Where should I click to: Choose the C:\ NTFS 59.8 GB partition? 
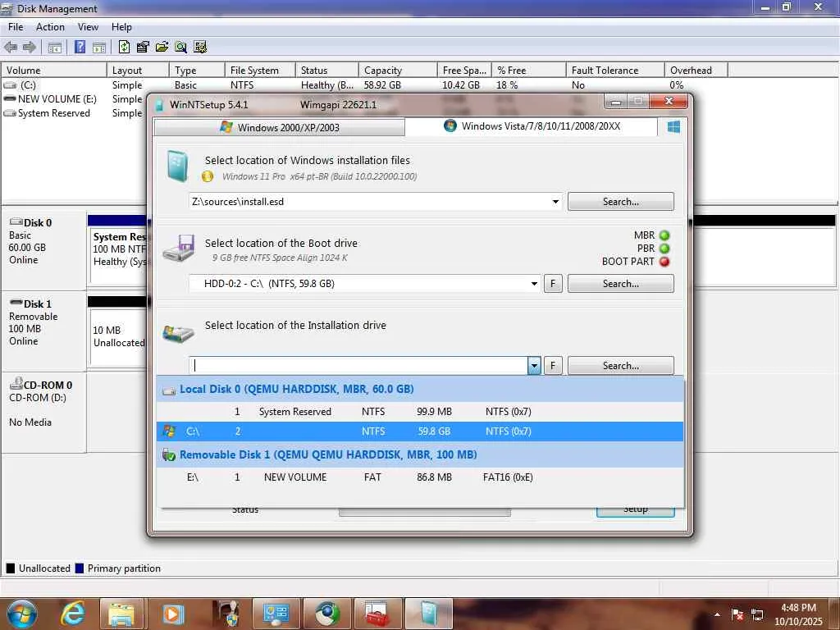tap(420, 431)
